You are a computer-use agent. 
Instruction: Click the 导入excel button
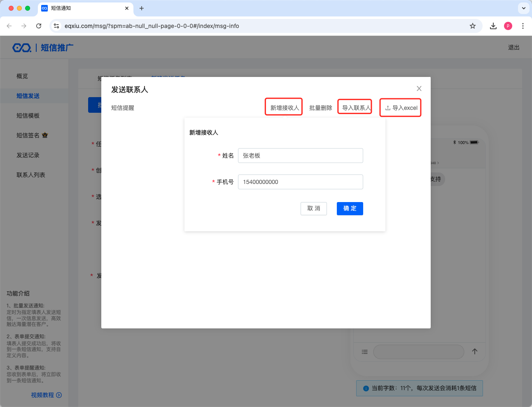click(x=401, y=108)
